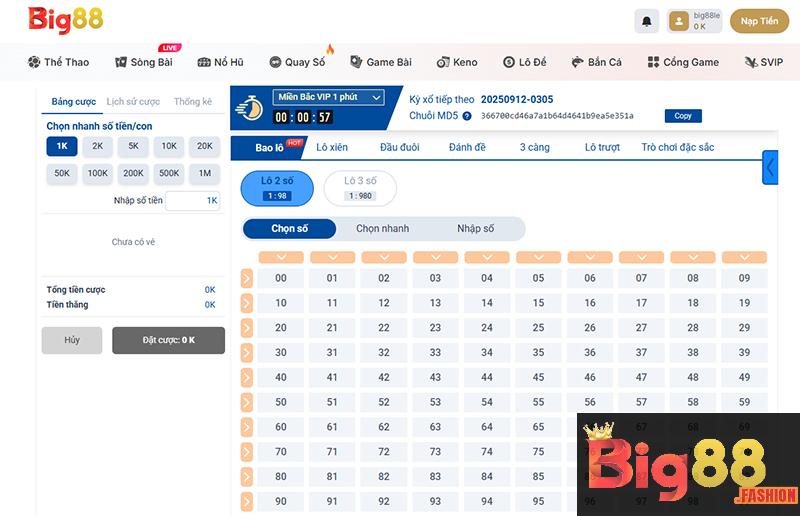Click the notification bell icon

point(647,21)
